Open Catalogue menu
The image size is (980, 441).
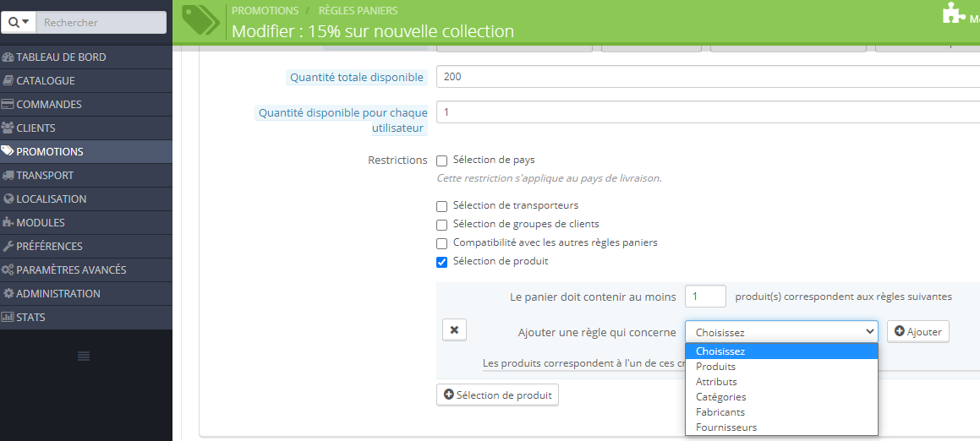[x=86, y=80]
